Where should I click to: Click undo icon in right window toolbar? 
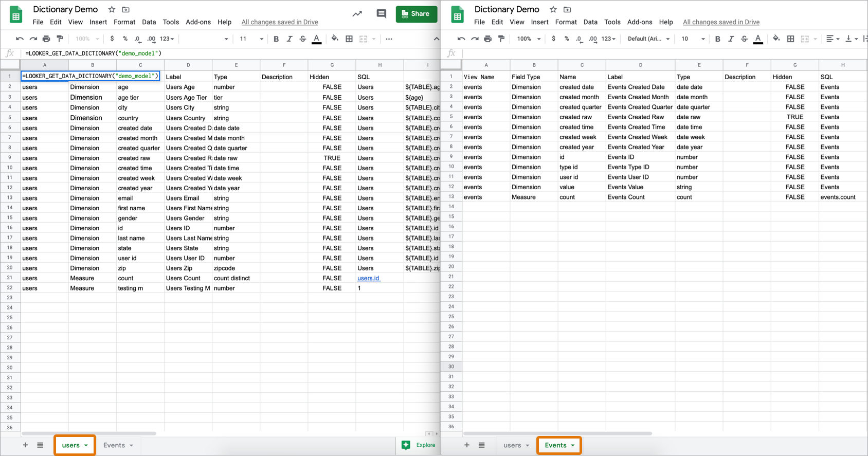[x=461, y=39]
